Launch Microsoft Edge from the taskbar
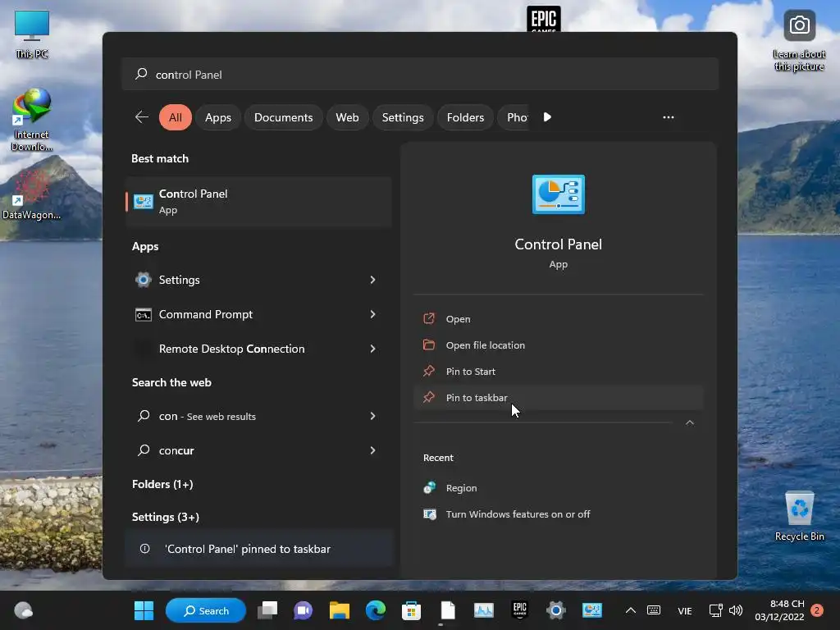 click(376, 610)
